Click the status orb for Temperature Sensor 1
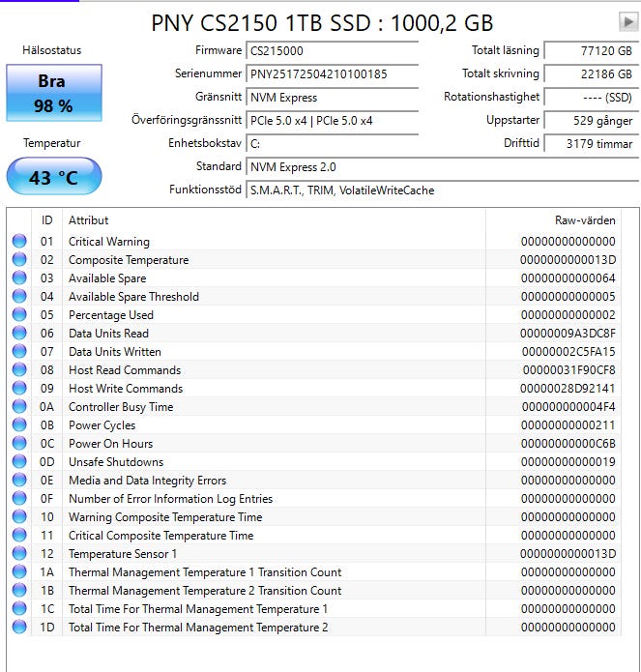Viewport: 641px width, 672px height. tap(19, 553)
